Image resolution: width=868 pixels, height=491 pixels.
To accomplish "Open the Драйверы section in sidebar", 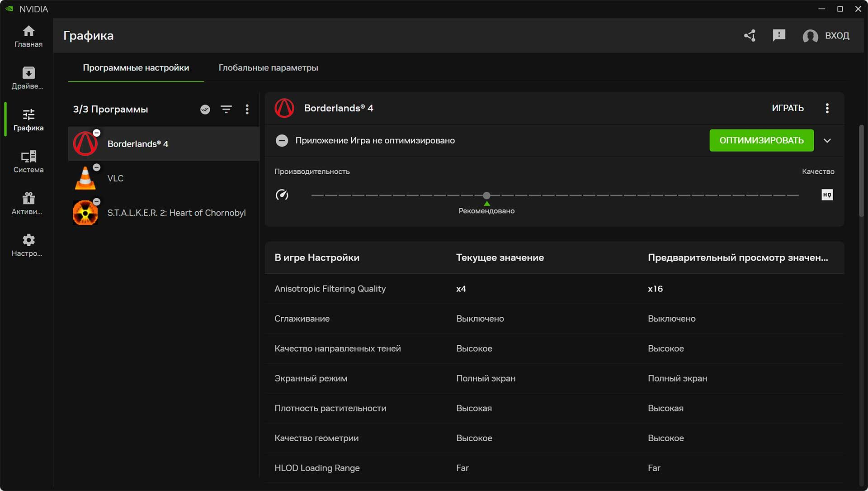I will 28,77.
